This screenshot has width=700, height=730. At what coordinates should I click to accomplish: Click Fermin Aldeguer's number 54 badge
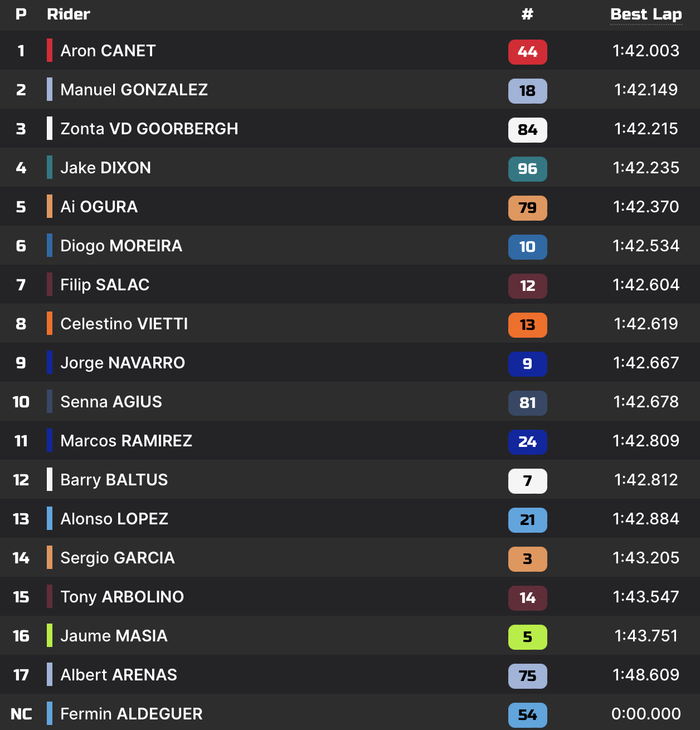click(x=527, y=715)
